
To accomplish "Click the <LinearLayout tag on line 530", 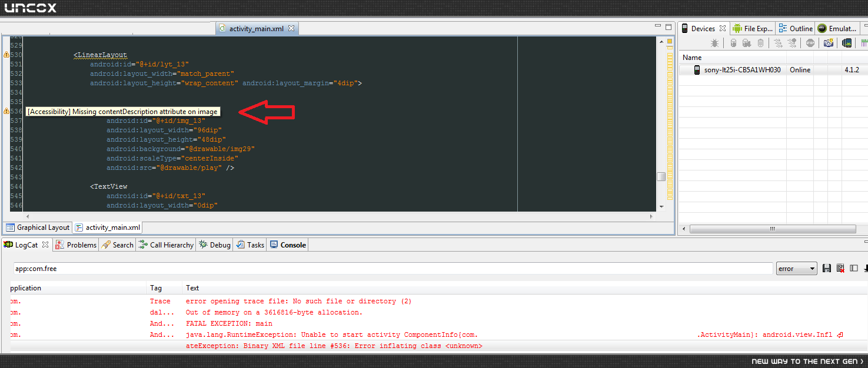I will click(100, 55).
